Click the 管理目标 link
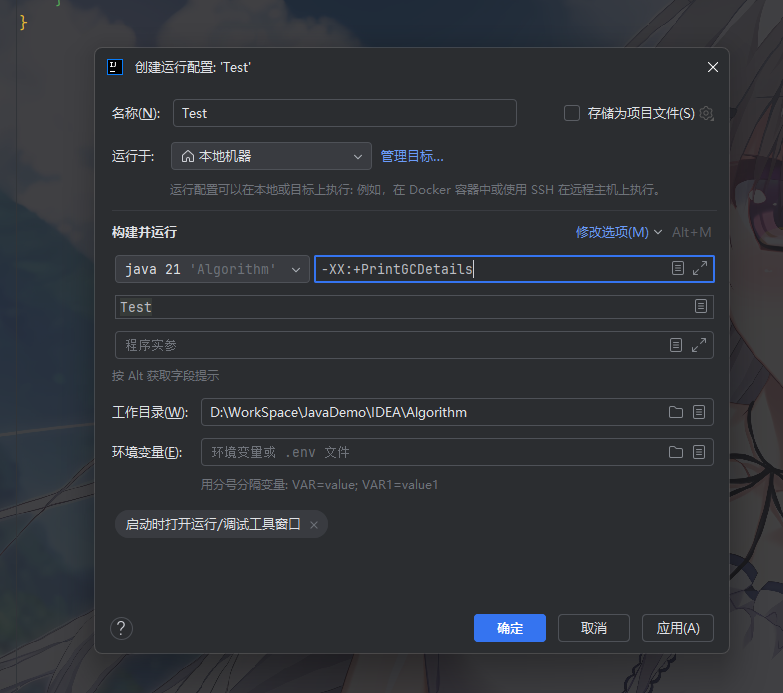The image size is (783, 693). click(412, 156)
